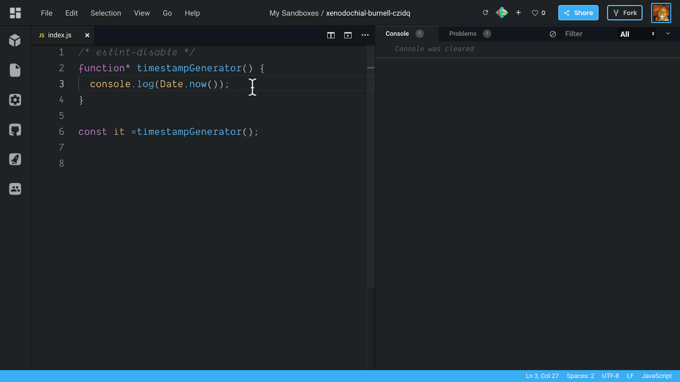Open the Help menu

click(192, 13)
